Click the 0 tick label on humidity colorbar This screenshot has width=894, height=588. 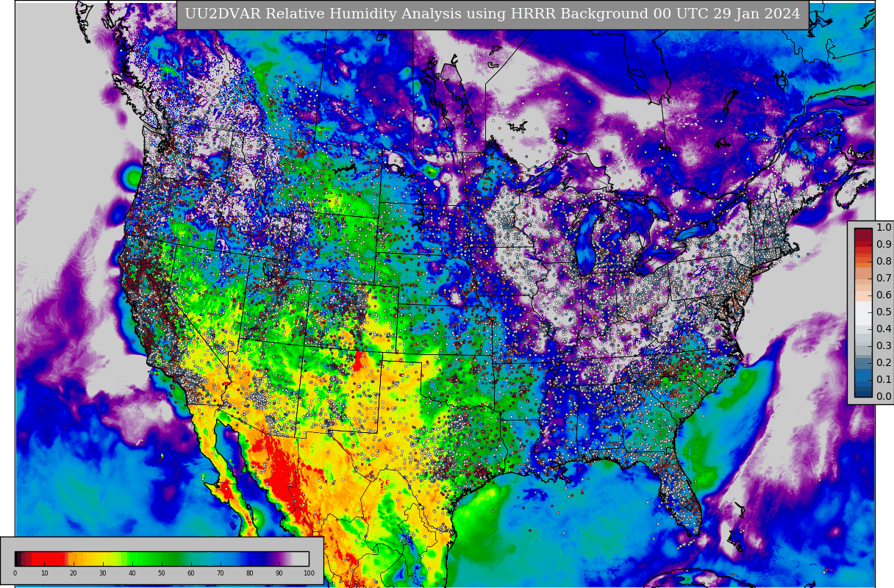tap(15, 573)
